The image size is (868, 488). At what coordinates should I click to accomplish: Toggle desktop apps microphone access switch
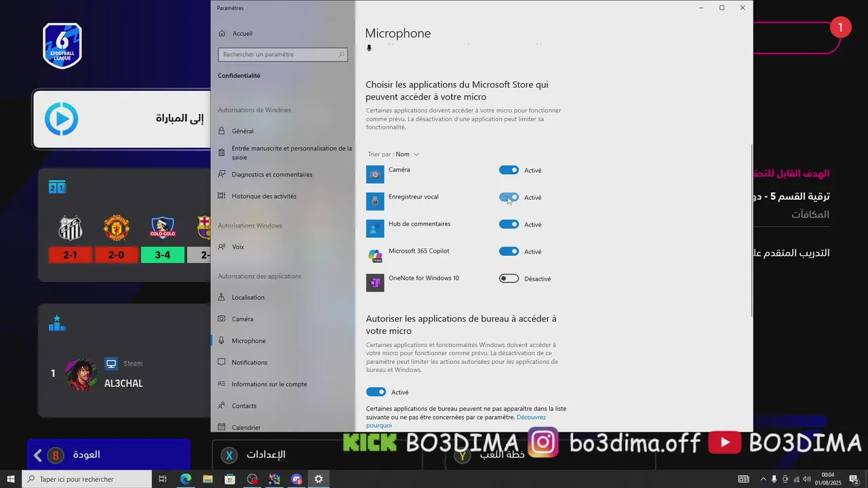(x=376, y=392)
